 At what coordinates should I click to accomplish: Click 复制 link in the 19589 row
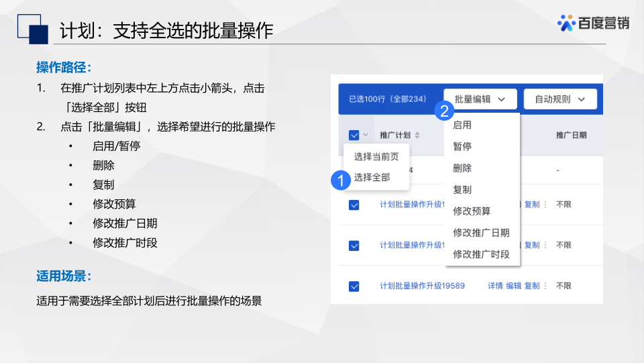click(x=532, y=286)
